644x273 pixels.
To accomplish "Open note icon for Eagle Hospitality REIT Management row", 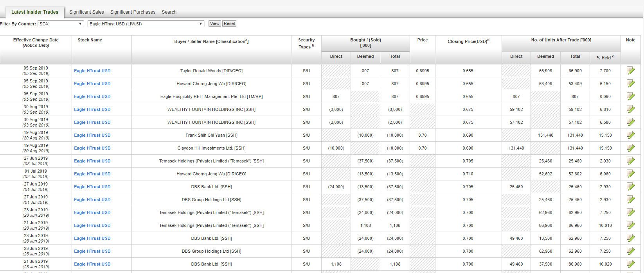I will tap(631, 96).
